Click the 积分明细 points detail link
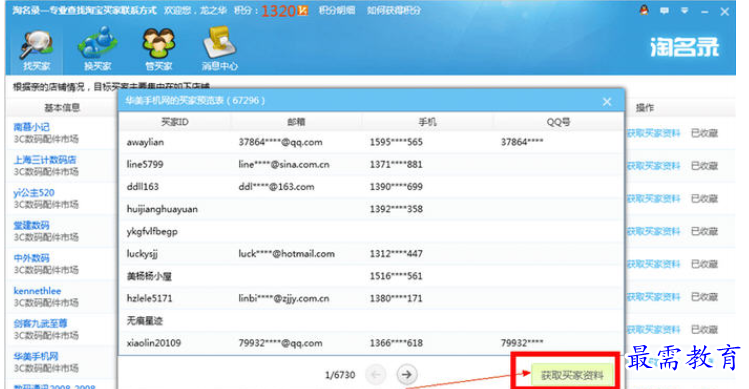Image resolution: width=749 pixels, height=389 pixels. pos(337,11)
